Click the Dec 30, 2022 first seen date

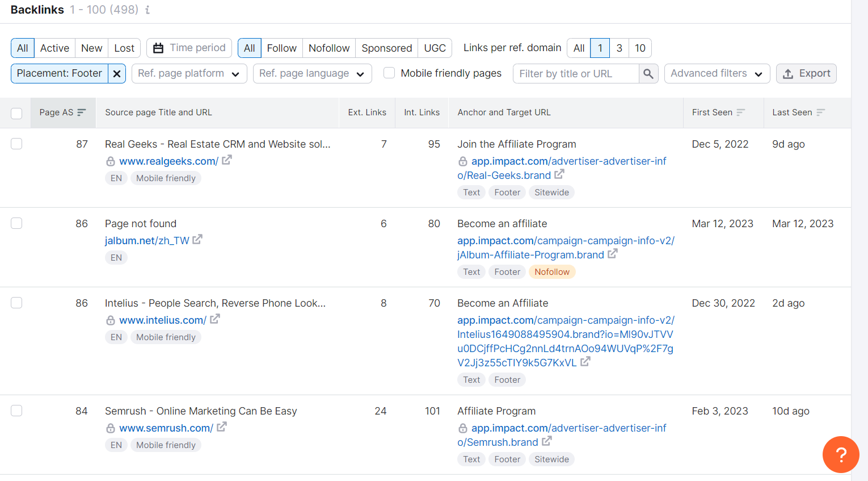(x=723, y=303)
